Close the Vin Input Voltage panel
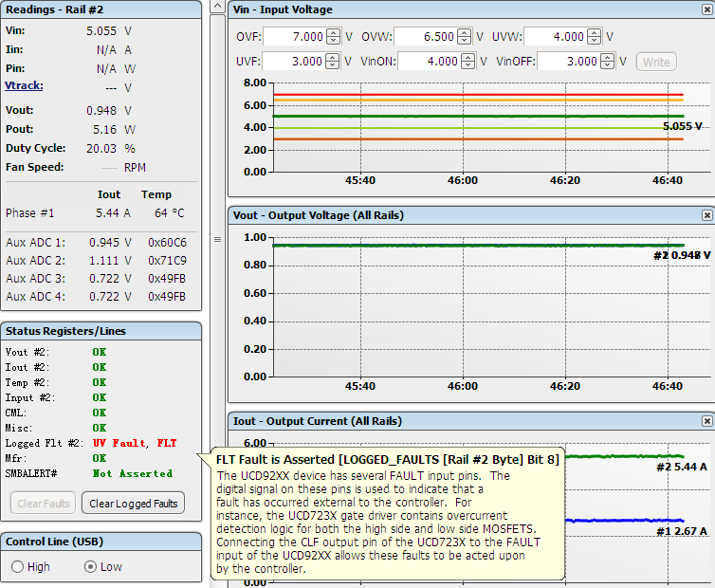Screen dimensions: 715x588 point(706,9)
